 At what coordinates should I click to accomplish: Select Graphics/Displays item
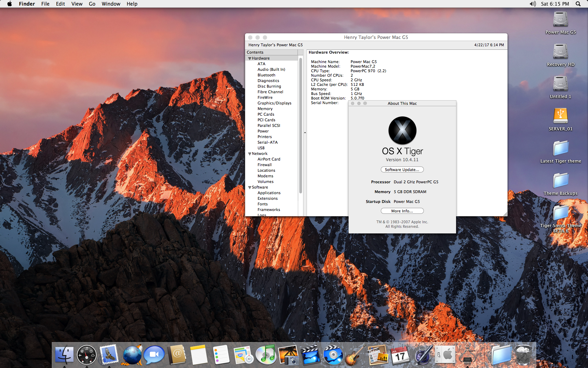pos(274,103)
